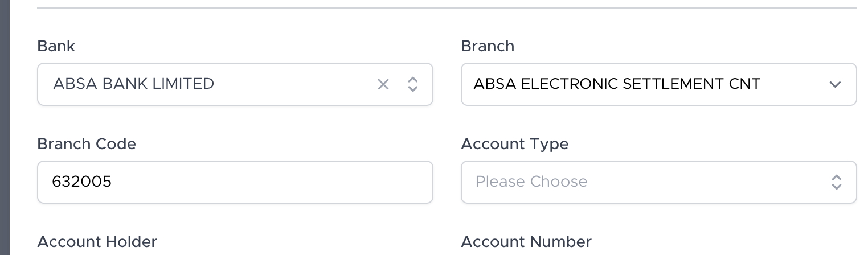This screenshot has width=868, height=255.
Task: Click the Branch dropdown chevron arrow
Action: 835,84
